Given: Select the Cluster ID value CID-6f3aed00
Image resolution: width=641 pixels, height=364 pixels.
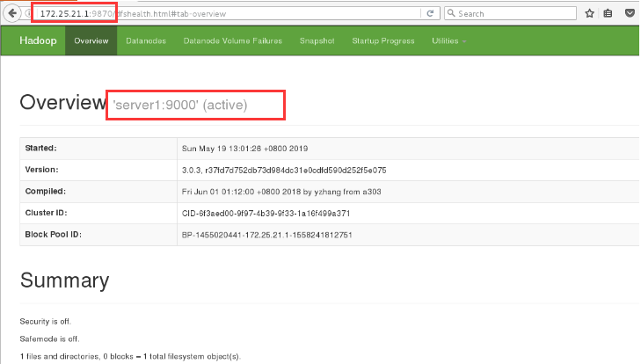Looking at the screenshot, I should click(266, 214).
